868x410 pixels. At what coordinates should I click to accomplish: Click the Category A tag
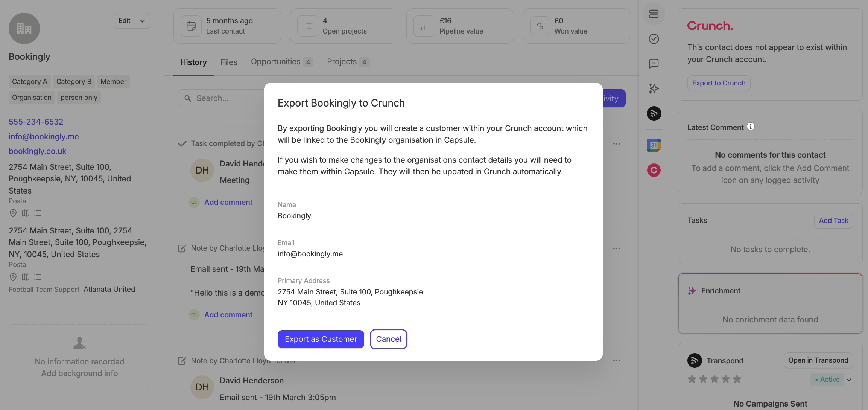click(x=30, y=82)
